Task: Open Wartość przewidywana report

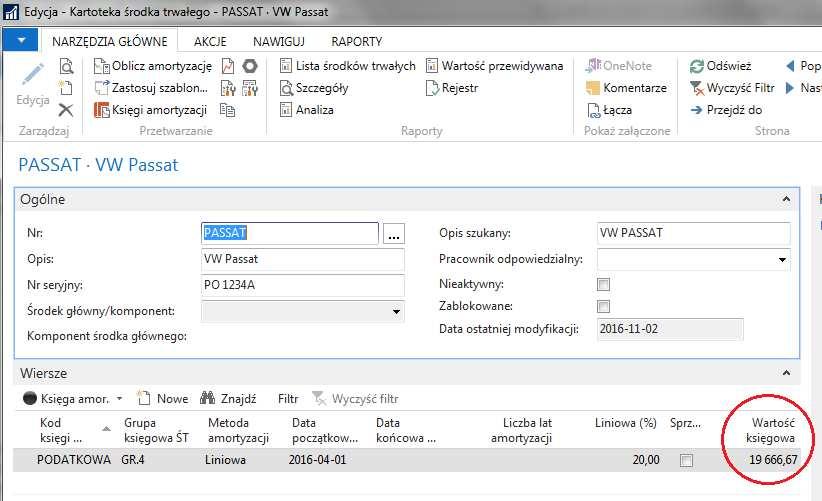Action: (x=494, y=66)
